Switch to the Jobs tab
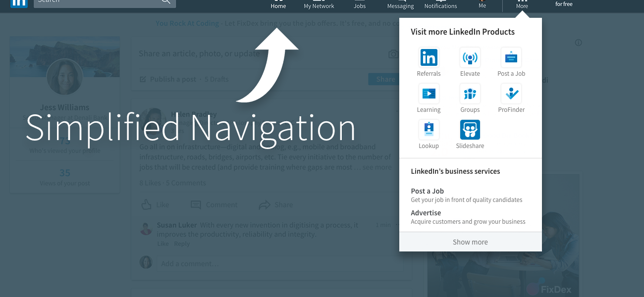The width and height of the screenshot is (644, 297). coord(360,5)
